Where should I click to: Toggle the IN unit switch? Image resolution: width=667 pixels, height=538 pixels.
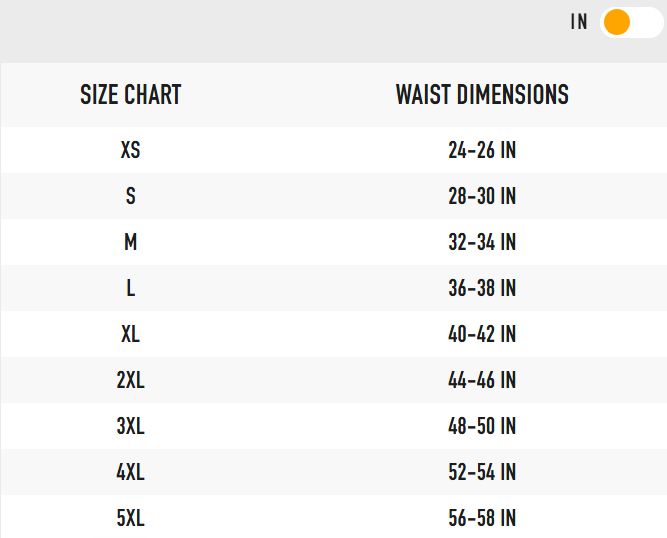pyautogui.click(x=630, y=22)
